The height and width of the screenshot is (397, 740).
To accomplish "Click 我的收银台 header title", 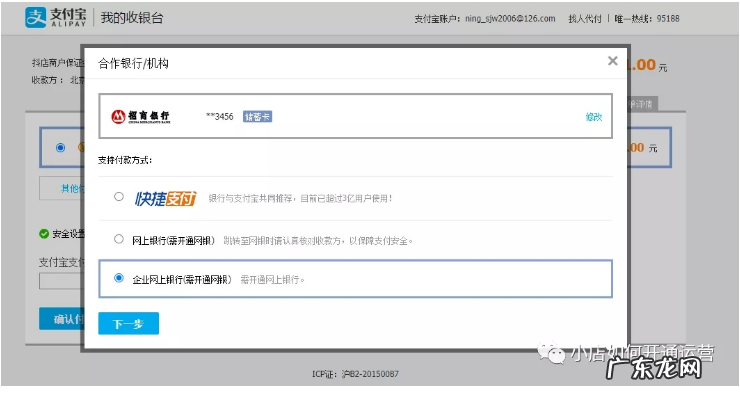I will [132, 18].
